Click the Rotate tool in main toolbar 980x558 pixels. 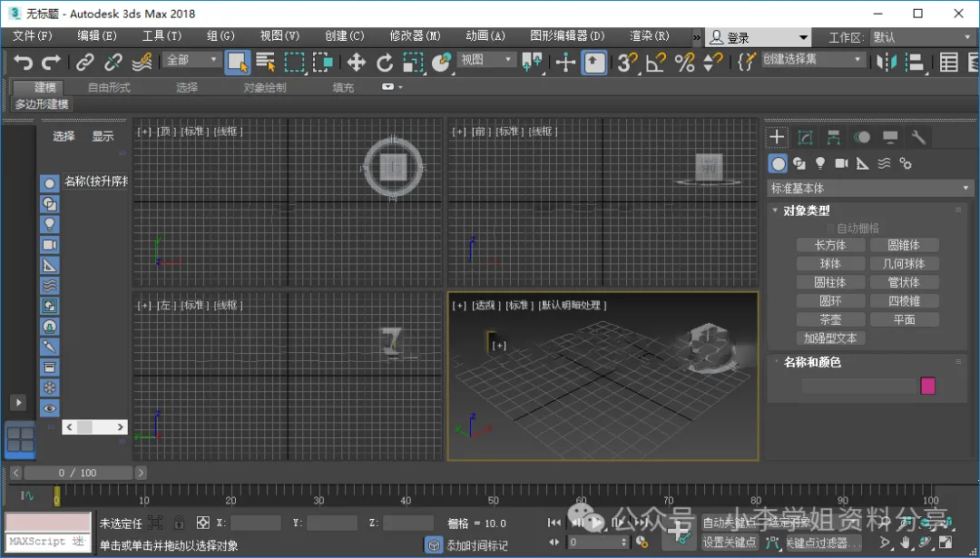point(385,62)
